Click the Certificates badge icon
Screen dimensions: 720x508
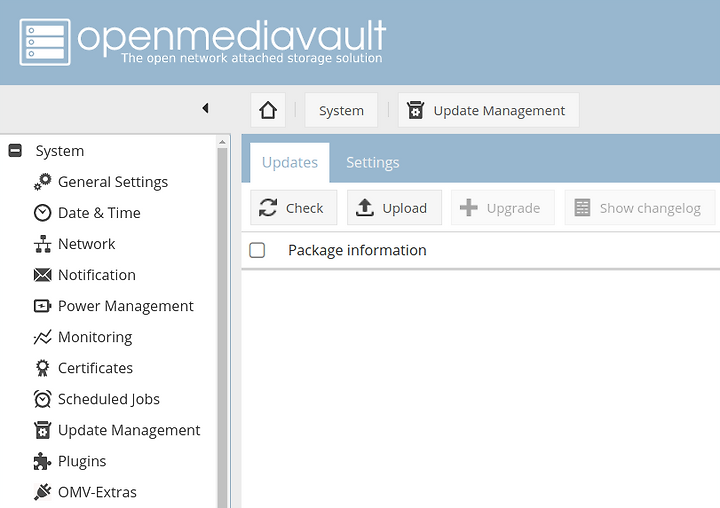(43, 368)
